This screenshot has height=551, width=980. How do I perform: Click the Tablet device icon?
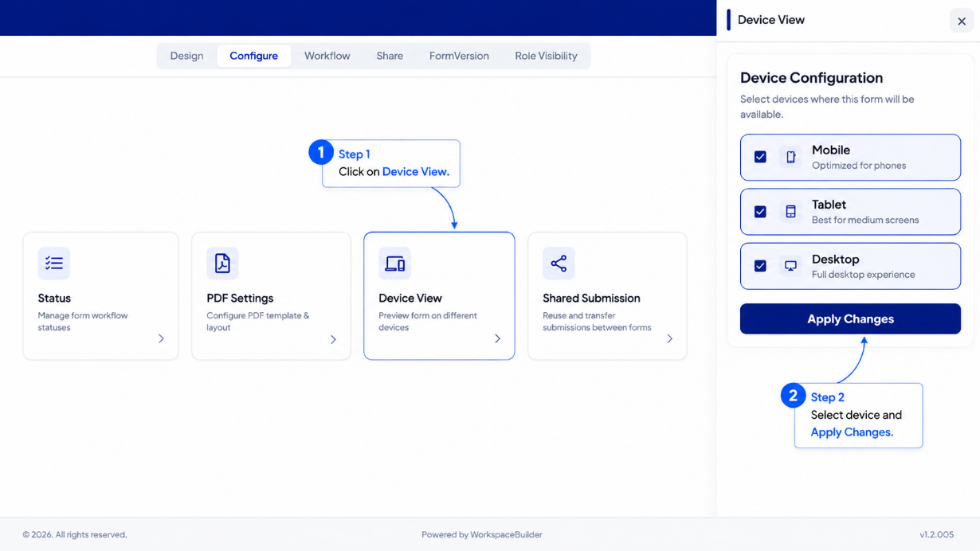(x=790, y=212)
